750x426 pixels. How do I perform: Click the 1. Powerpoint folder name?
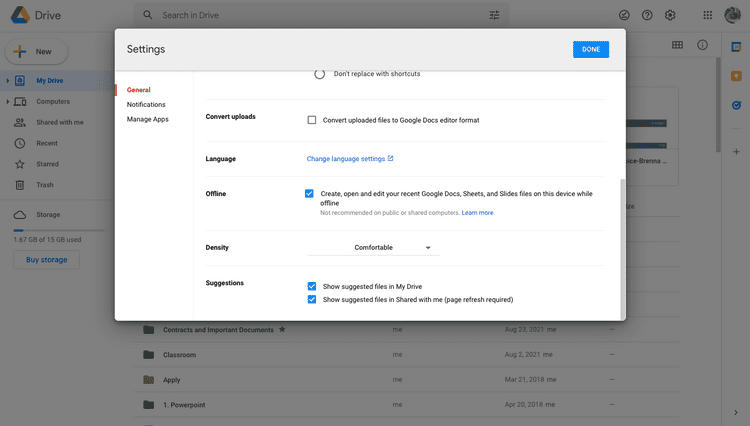pos(184,405)
